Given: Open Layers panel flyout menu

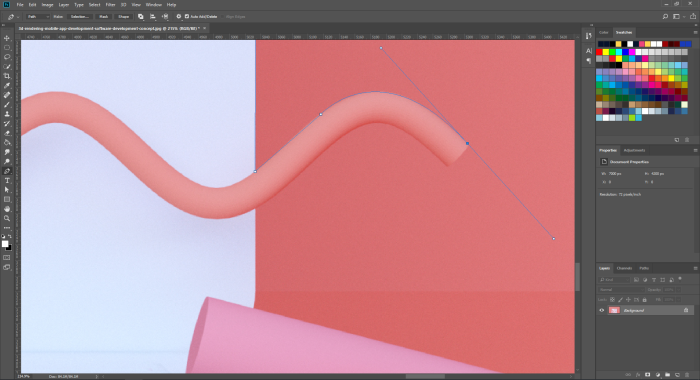Looking at the screenshot, I should click(695, 268).
